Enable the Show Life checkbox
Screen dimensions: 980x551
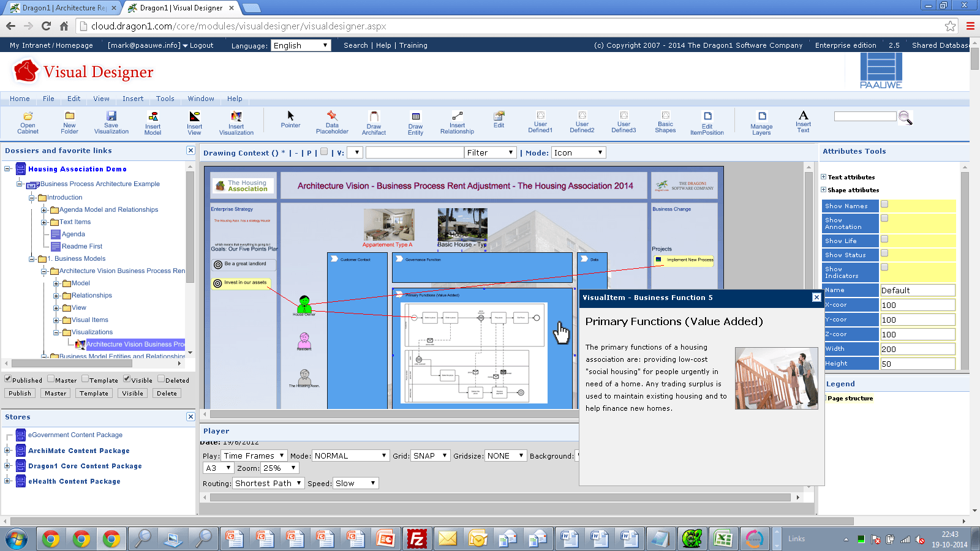[x=884, y=239]
